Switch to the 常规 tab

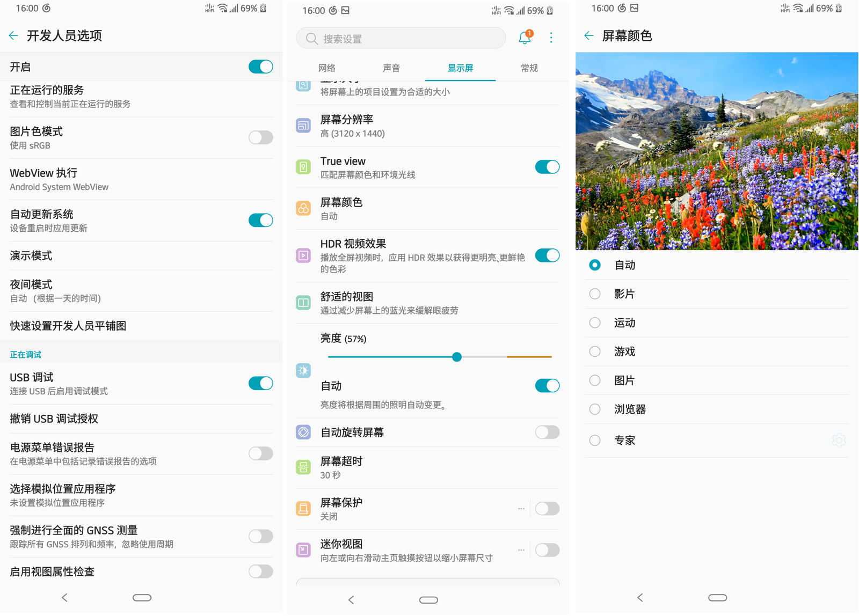(529, 68)
